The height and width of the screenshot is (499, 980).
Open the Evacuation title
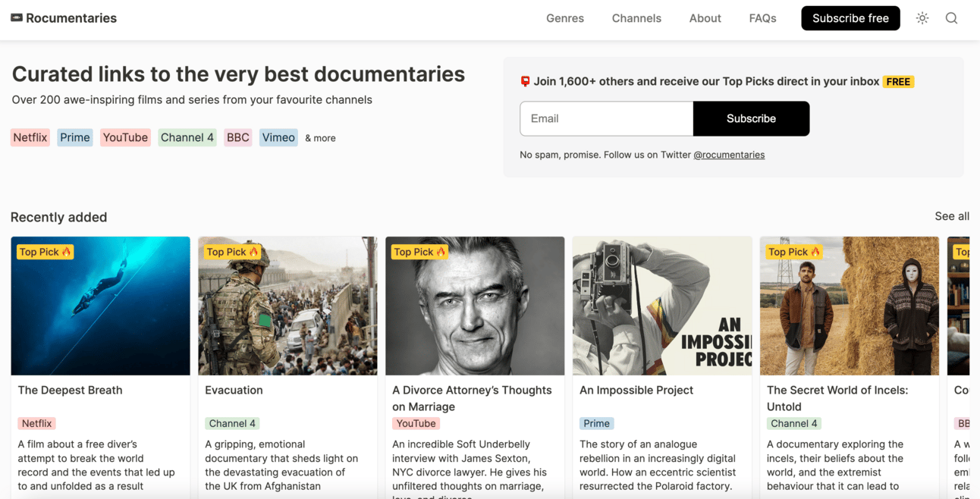click(x=234, y=390)
